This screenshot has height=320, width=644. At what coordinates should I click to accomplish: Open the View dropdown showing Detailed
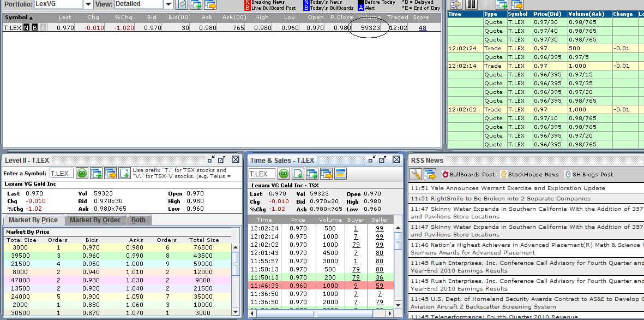pyautogui.click(x=168, y=4)
